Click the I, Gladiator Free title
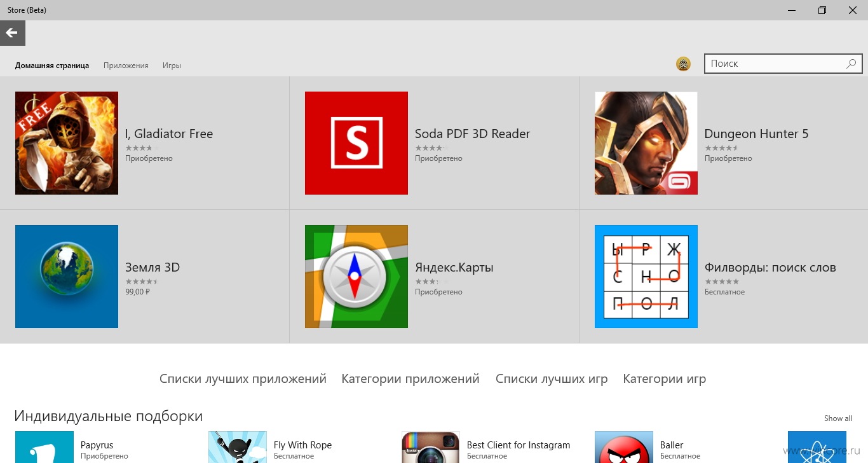Image resolution: width=868 pixels, height=463 pixels. point(169,134)
